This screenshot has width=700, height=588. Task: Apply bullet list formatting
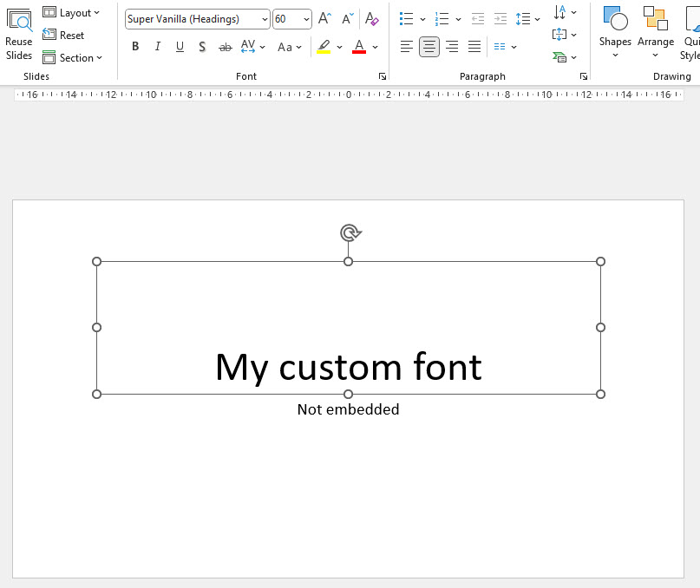click(406, 19)
